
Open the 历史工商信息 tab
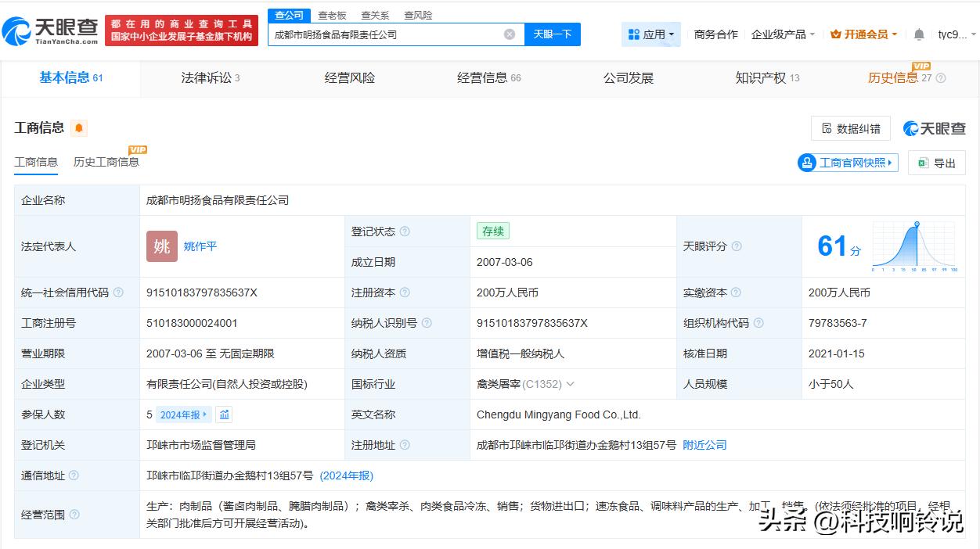(106, 162)
